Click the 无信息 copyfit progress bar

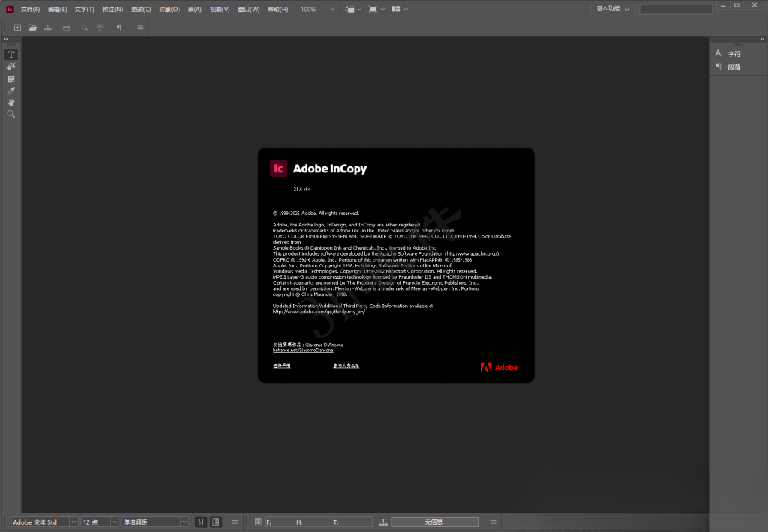click(434, 522)
